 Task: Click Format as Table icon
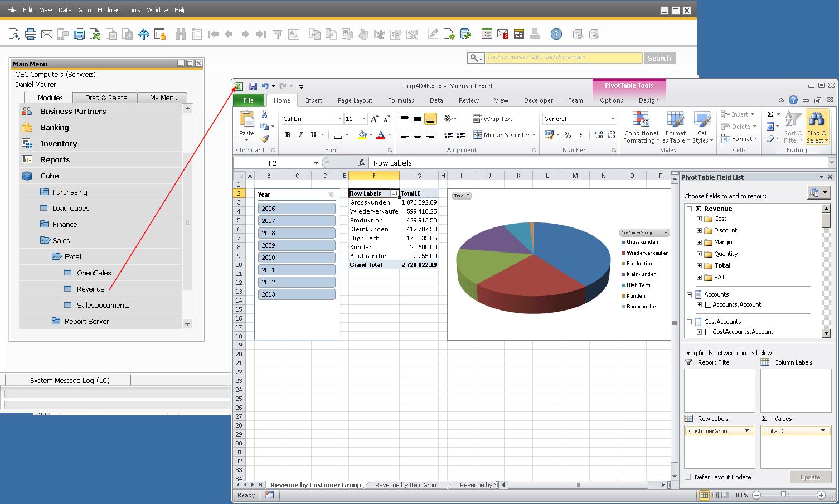pyautogui.click(x=676, y=127)
